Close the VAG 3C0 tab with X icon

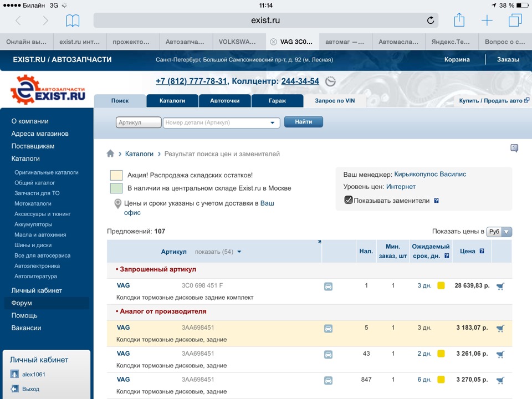pyautogui.click(x=273, y=42)
